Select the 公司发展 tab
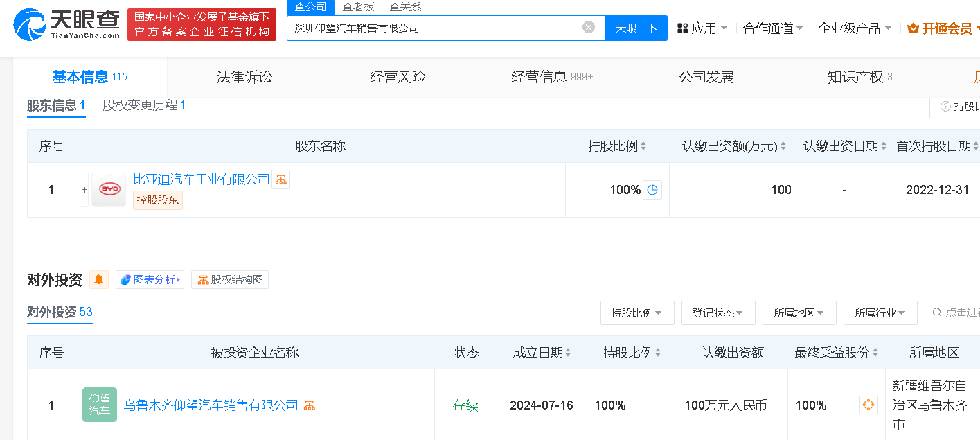Viewport: 980px width, 440px height. pyautogui.click(x=706, y=77)
